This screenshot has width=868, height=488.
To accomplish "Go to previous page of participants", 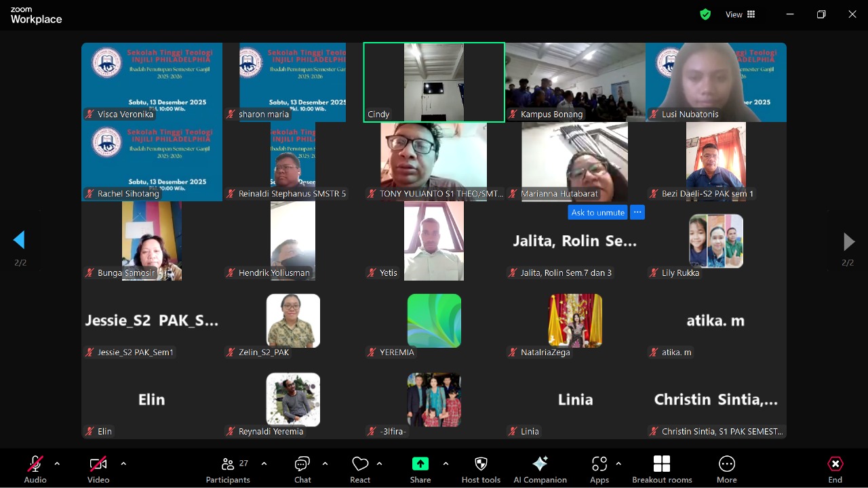I will point(20,240).
